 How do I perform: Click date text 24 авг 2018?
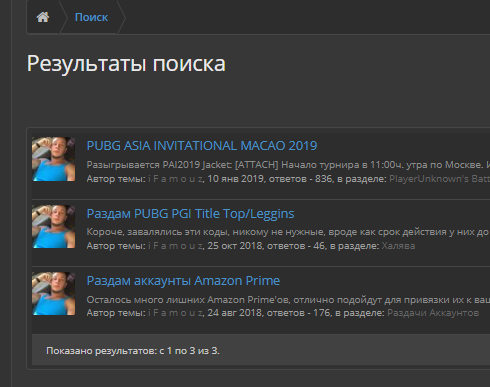tap(234, 313)
